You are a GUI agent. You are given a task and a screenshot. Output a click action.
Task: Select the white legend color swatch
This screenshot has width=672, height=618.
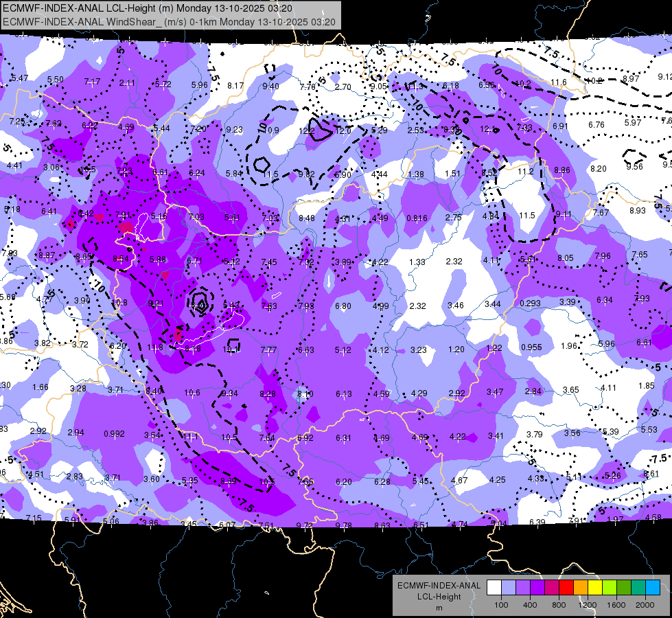click(x=494, y=588)
